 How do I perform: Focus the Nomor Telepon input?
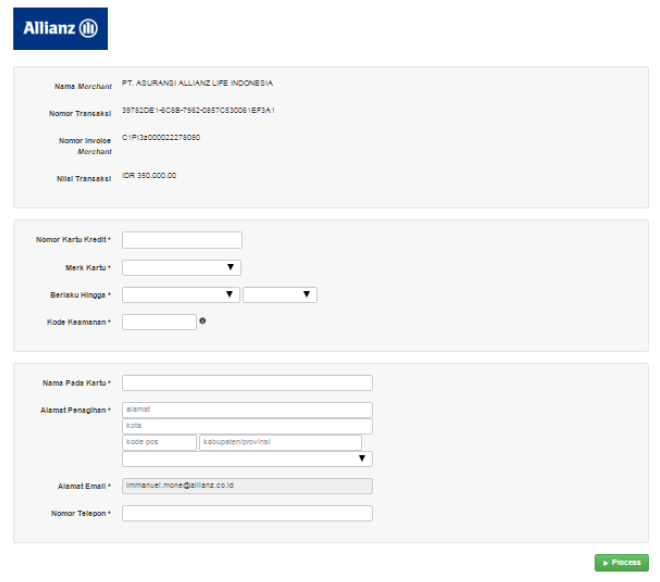[247, 513]
